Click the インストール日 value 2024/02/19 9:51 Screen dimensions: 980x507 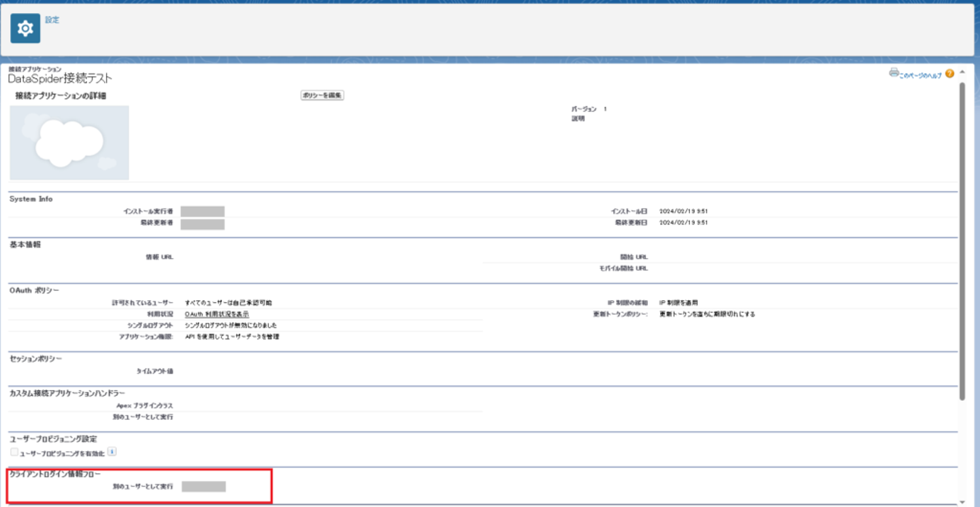pyautogui.click(x=684, y=212)
